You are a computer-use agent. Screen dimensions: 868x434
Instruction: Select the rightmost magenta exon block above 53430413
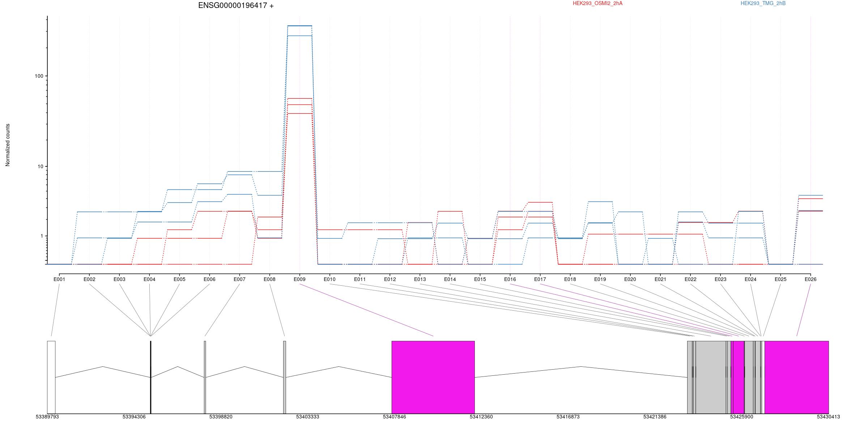(x=797, y=377)
